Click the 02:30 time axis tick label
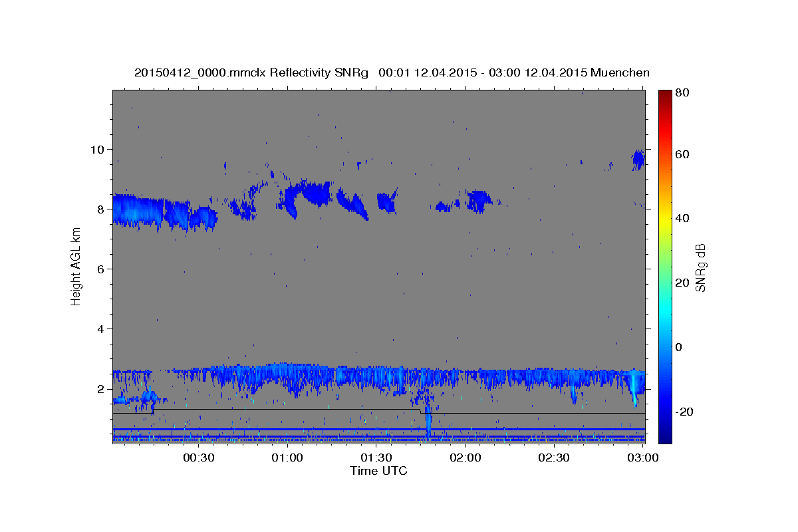 click(x=554, y=458)
